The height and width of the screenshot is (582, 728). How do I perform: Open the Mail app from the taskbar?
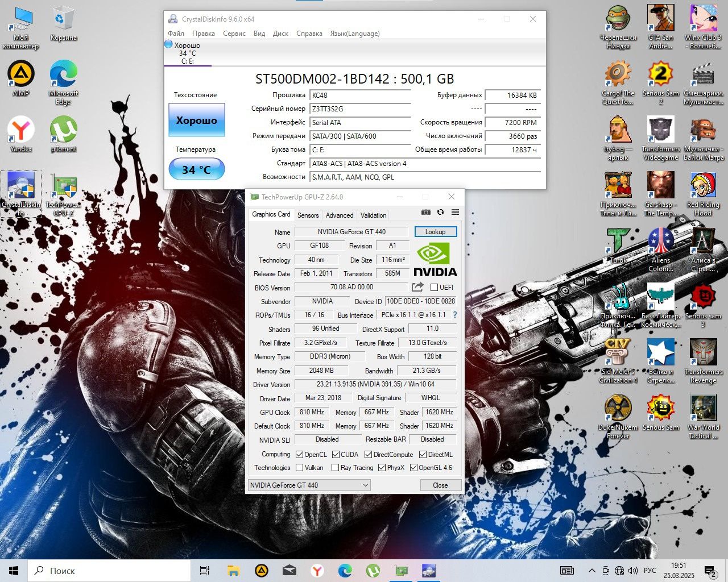point(289,570)
